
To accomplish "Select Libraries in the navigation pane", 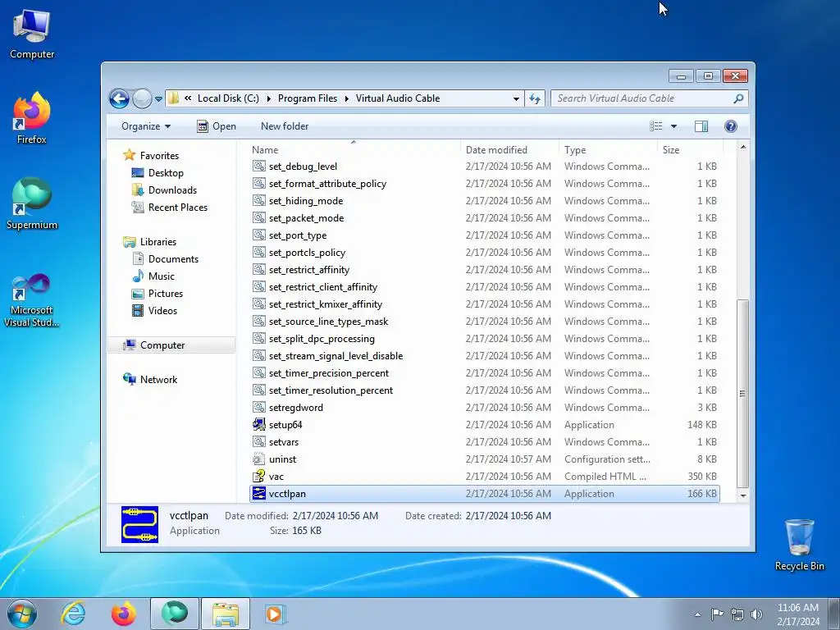I will (x=158, y=242).
